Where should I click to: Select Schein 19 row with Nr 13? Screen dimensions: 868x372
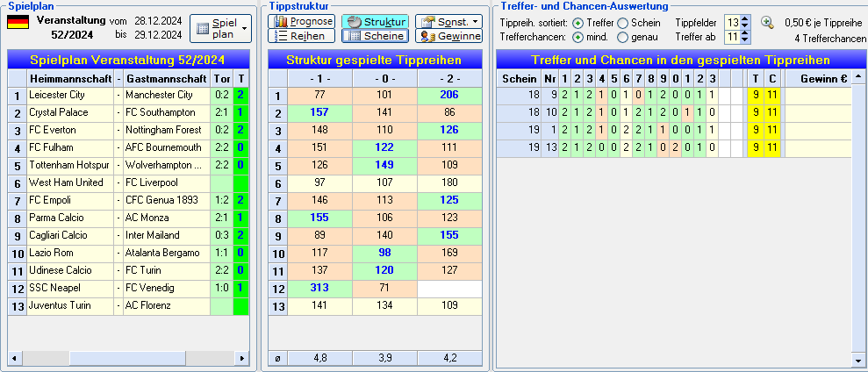(x=674, y=147)
